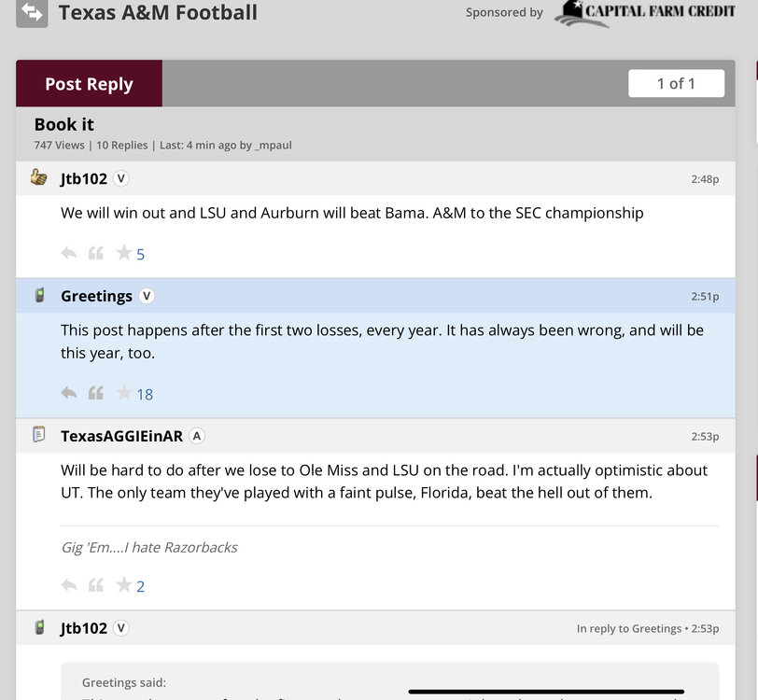
Task: Click reply arrow on Greetings' post
Action: point(69,393)
